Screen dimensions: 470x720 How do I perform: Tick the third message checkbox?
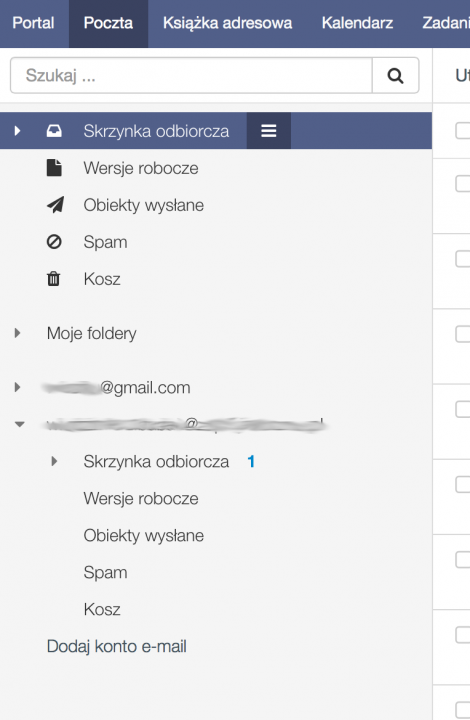point(463,259)
